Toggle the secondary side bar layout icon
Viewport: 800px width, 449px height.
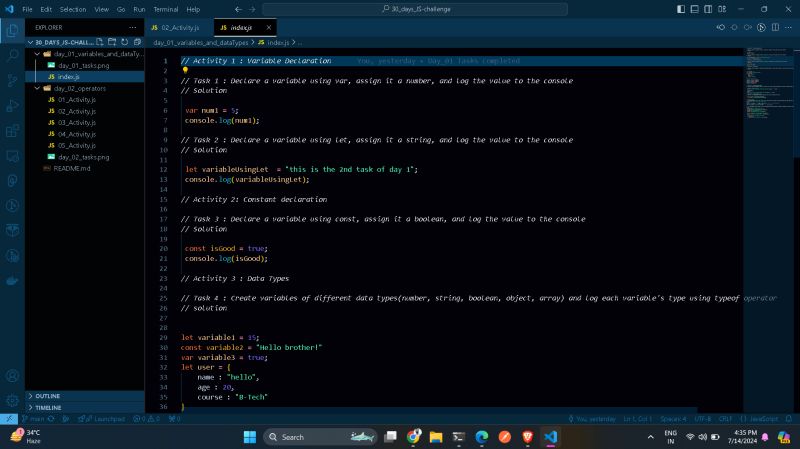[x=708, y=9]
